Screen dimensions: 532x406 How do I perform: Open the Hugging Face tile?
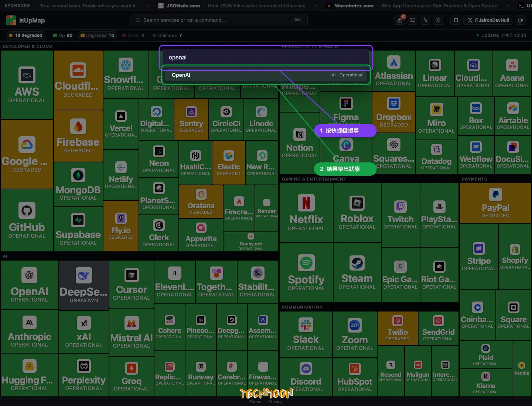tap(30, 375)
